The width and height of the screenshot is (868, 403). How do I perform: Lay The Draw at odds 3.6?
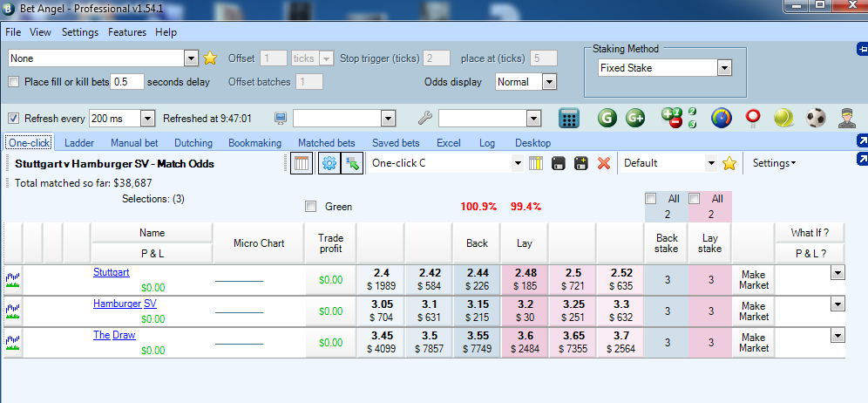point(525,343)
